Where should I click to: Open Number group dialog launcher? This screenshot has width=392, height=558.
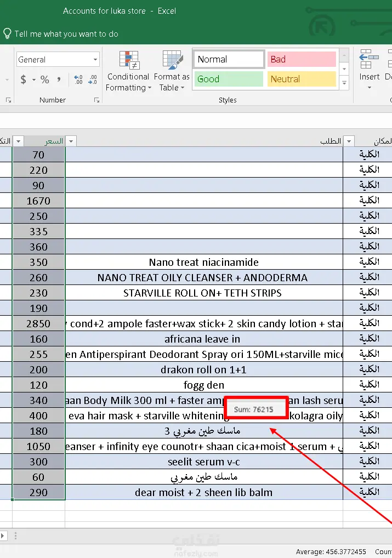point(96,100)
